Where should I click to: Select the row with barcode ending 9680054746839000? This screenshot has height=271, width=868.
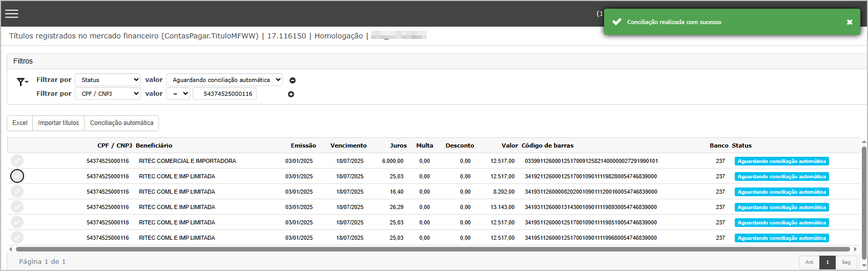pos(17,238)
